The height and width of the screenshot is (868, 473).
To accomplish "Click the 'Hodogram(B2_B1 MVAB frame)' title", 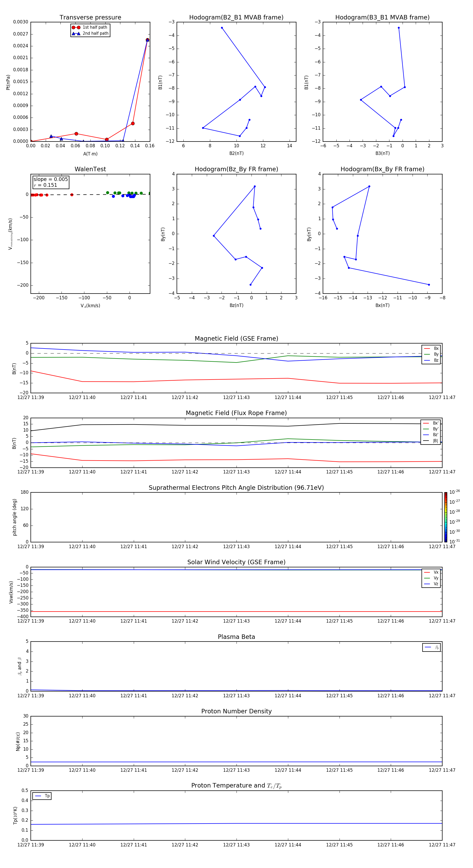I will [x=236, y=18].
